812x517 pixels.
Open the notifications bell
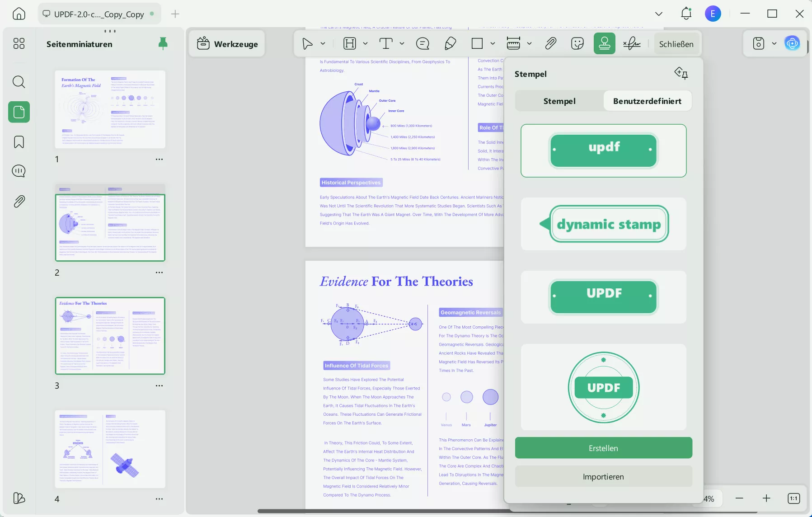[x=686, y=14]
